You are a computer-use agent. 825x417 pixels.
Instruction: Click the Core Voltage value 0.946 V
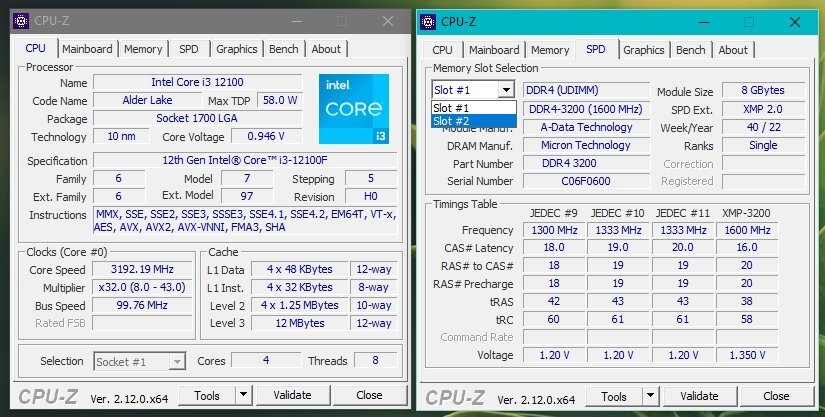(x=266, y=136)
